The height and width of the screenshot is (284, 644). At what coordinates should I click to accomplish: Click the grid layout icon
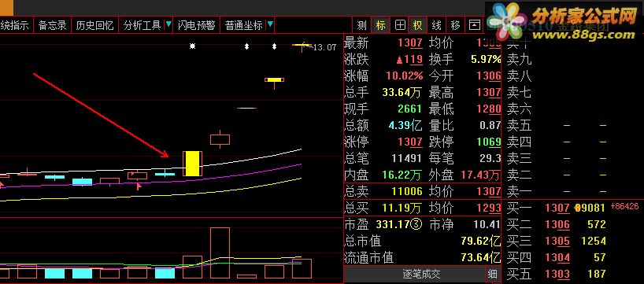pos(399,25)
